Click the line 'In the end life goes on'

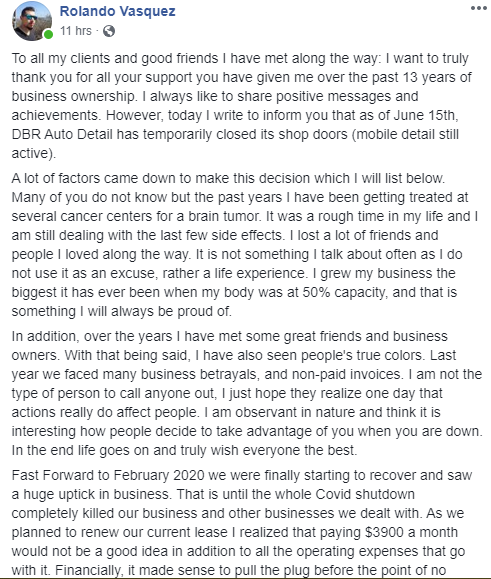(184, 450)
